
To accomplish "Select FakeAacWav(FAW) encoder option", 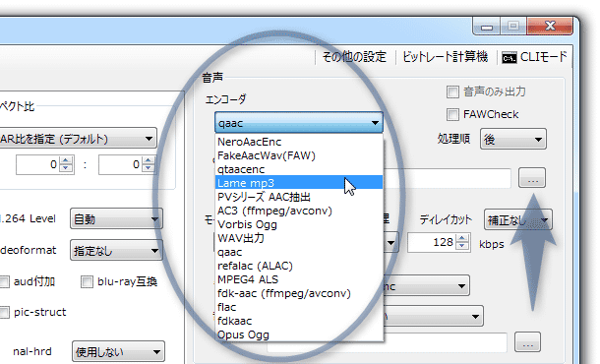I will [299, 155].
